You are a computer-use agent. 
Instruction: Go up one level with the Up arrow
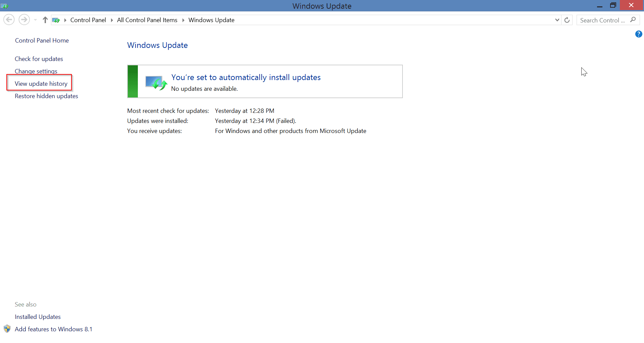(x=45, y=20)
